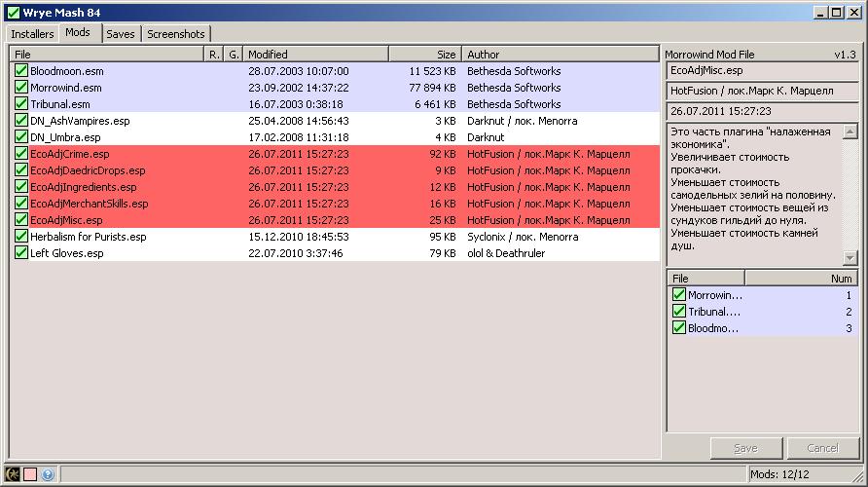Click the Cancel button in details panel
Image resolution: width=868 pixels, height=487 pixels.
click(823, 448)
